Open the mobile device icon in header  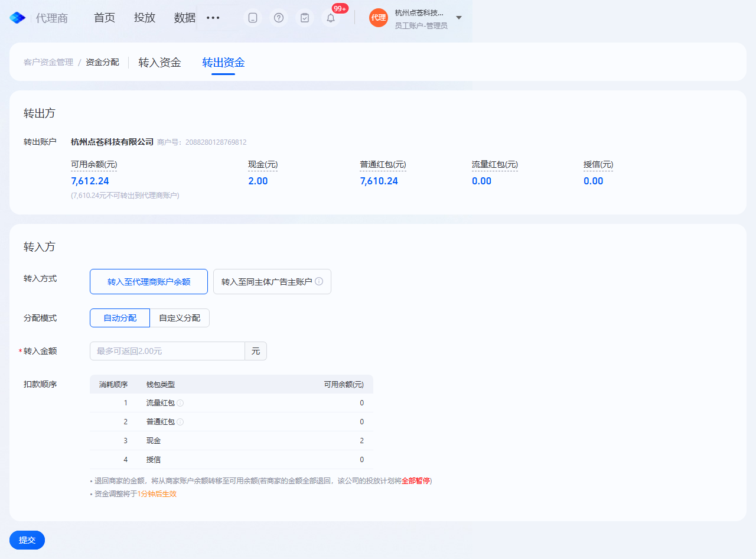pos(253,18)
